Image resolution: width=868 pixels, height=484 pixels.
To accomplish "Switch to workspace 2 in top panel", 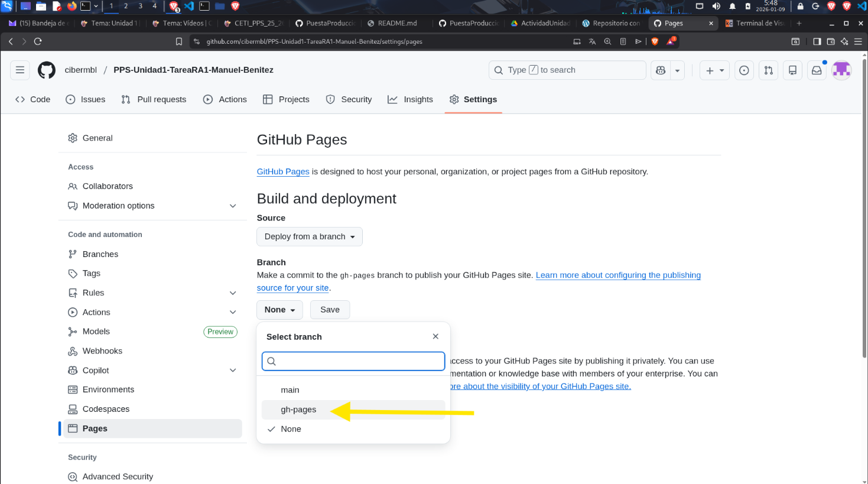I will click(125, 6).
